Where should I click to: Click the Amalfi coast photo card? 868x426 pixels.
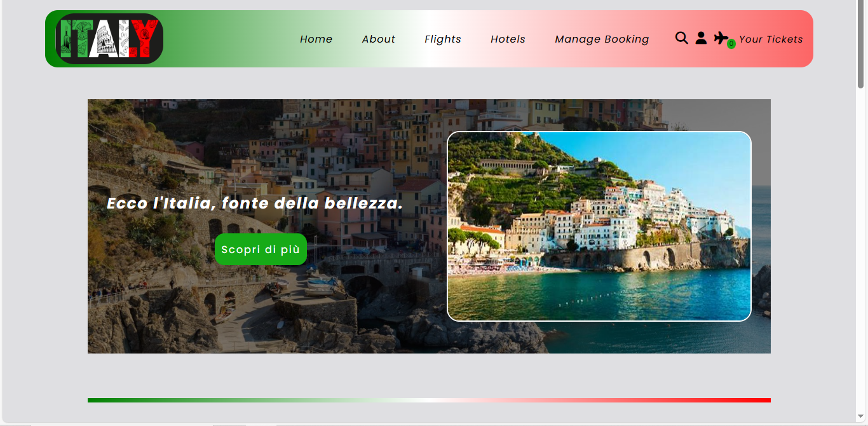[x=599, y=226]
